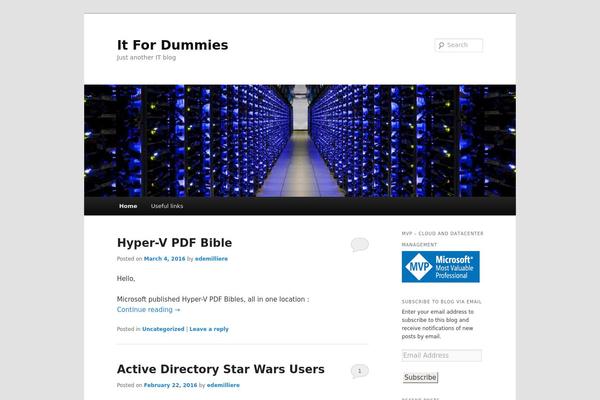Viewport: 600px width, 400px height.
Task: Click Leave a reply link
Action: coord(209,329)
